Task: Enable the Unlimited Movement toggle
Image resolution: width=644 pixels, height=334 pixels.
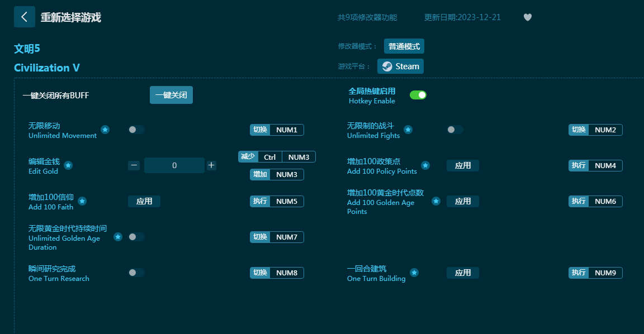Action: coord(136,130)
